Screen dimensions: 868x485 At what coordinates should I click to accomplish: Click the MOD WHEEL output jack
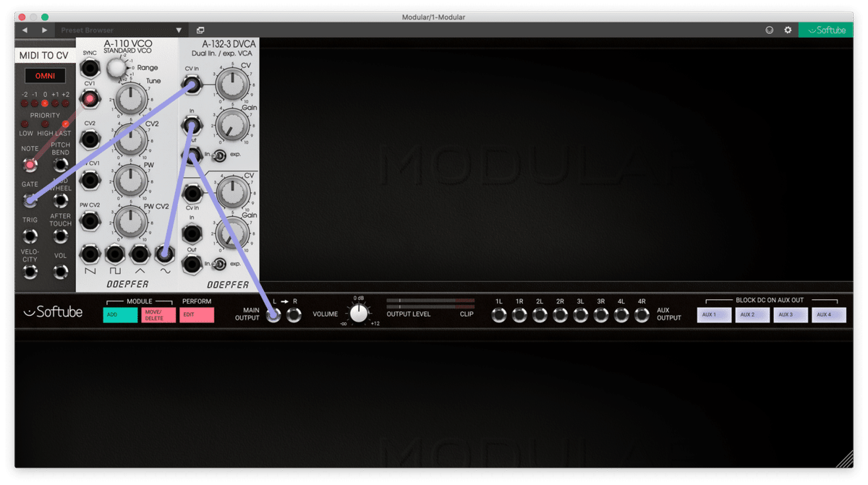pos(61,200)
